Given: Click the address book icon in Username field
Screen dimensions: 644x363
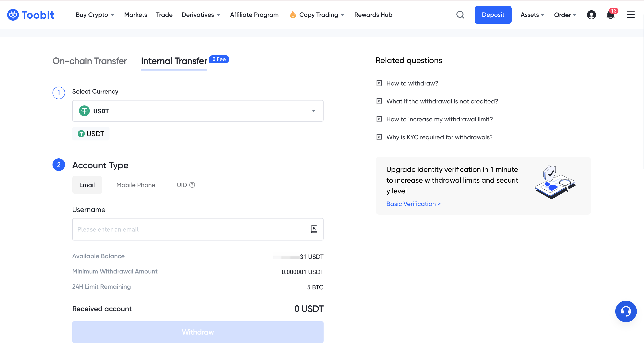Looking at the screenshot, I should (314, 229).
